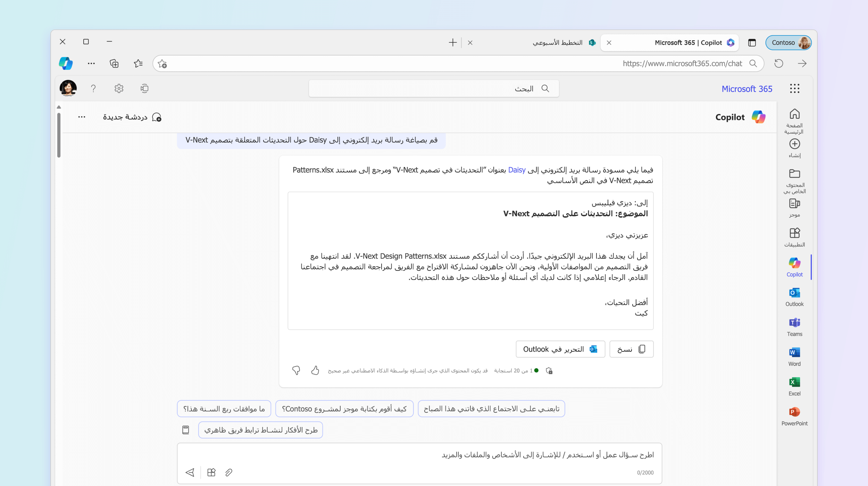
Task: Click the Copy (نسخ) button
Action: click(631, 349)
